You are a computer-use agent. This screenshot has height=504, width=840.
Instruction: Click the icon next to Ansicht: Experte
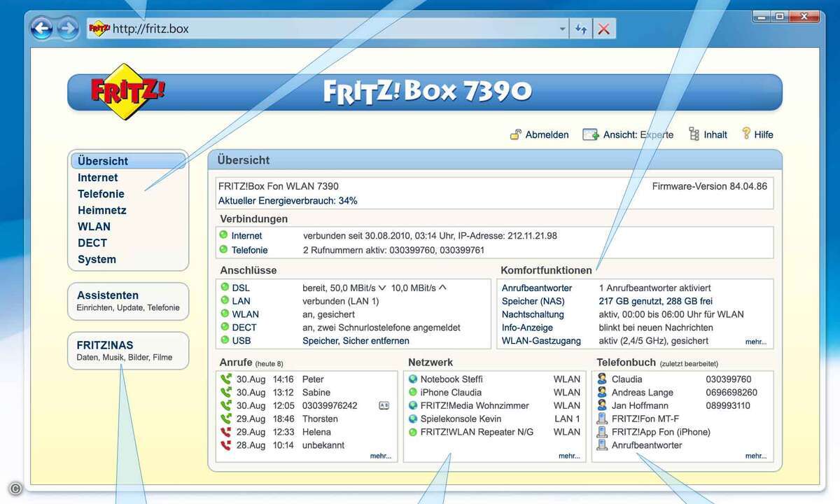[x=591, y=134]
